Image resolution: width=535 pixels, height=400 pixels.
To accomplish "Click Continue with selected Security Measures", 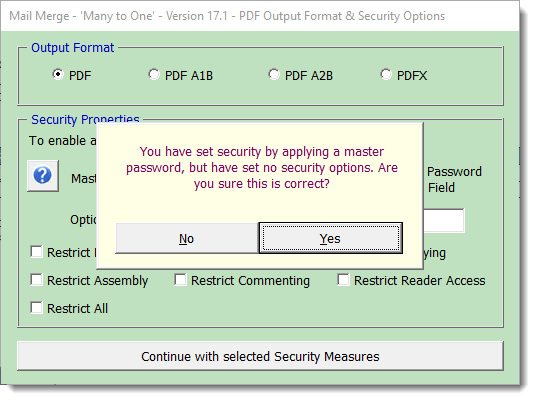I will click(x=260, y=356).
